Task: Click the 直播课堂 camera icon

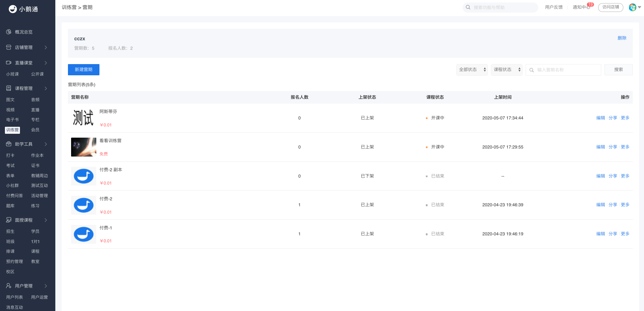Action: point(9,63)
